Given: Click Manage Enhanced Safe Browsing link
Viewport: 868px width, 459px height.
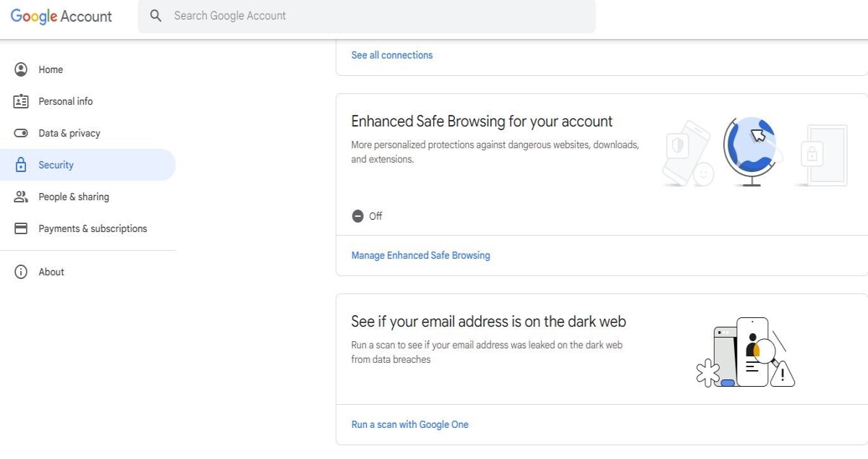Looking at the screenshot, I should [420, 255].
